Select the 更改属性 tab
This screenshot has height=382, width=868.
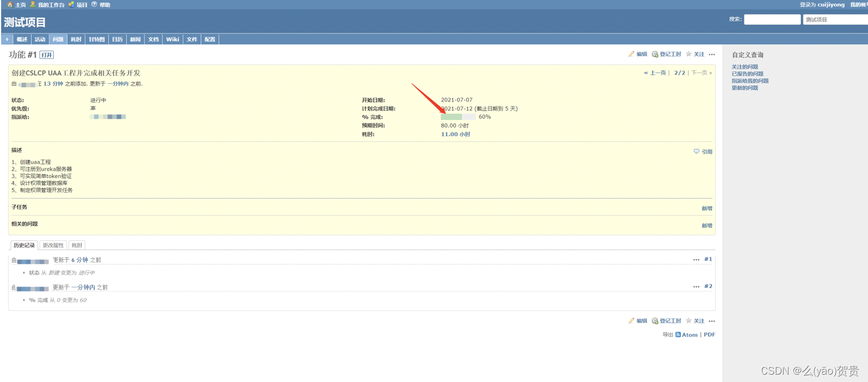53,245
